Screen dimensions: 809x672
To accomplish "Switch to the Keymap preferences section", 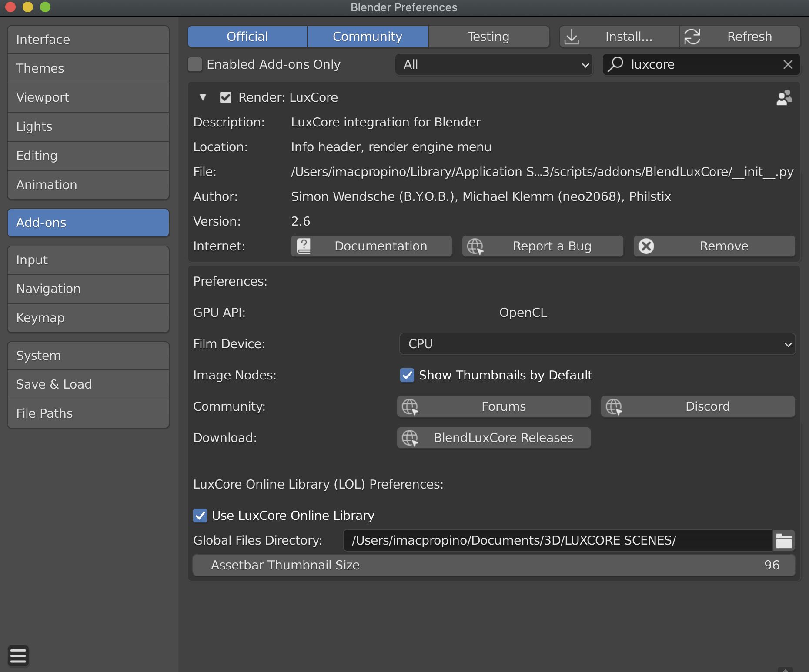I will click(x=88, y=318).
